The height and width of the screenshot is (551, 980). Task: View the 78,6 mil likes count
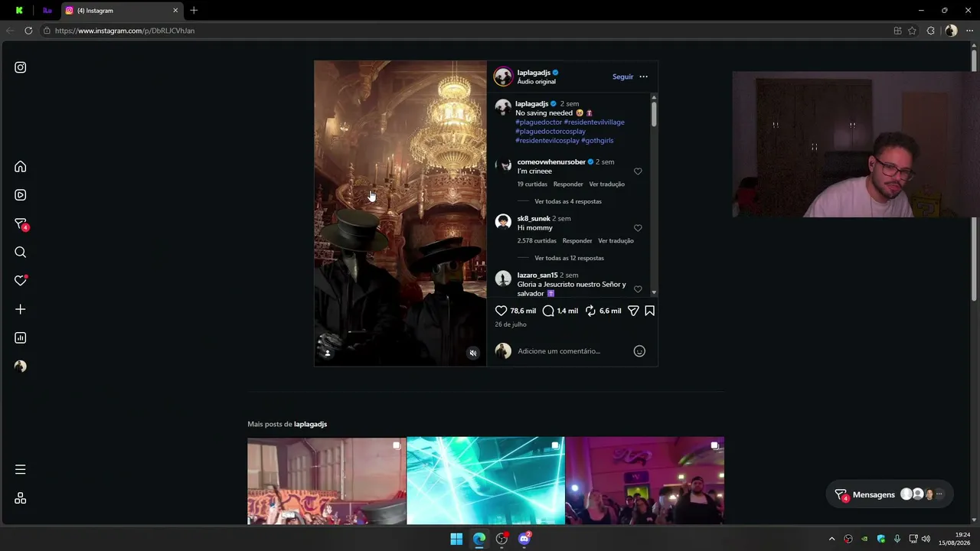(523, 311)
